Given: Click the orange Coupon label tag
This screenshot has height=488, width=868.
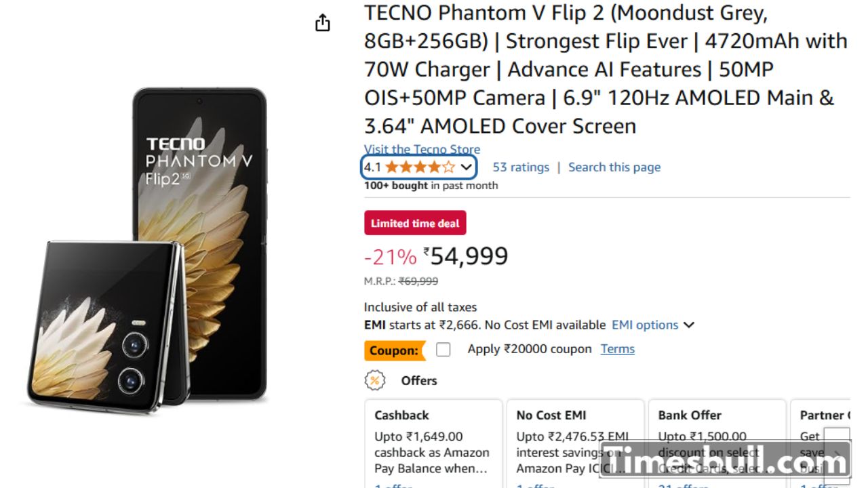Looking at the screenshot, I should 394,350.
